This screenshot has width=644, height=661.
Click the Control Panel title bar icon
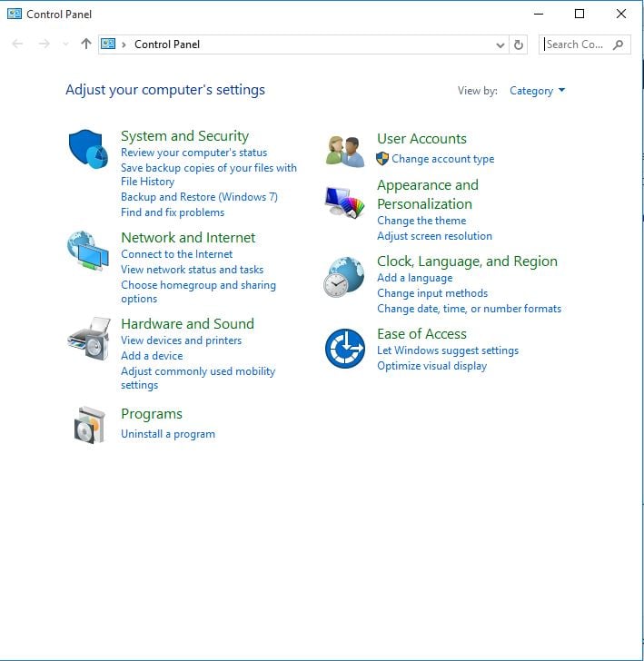tap(15, 14)
